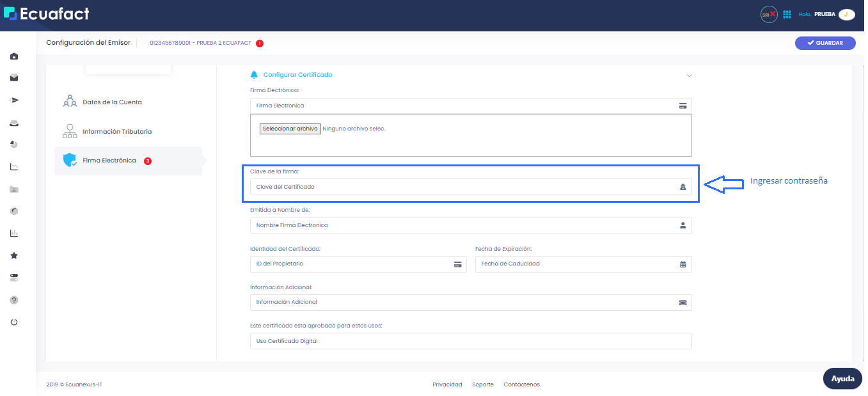Select the pie chart icon in sidebar

(x=14, y=144)
